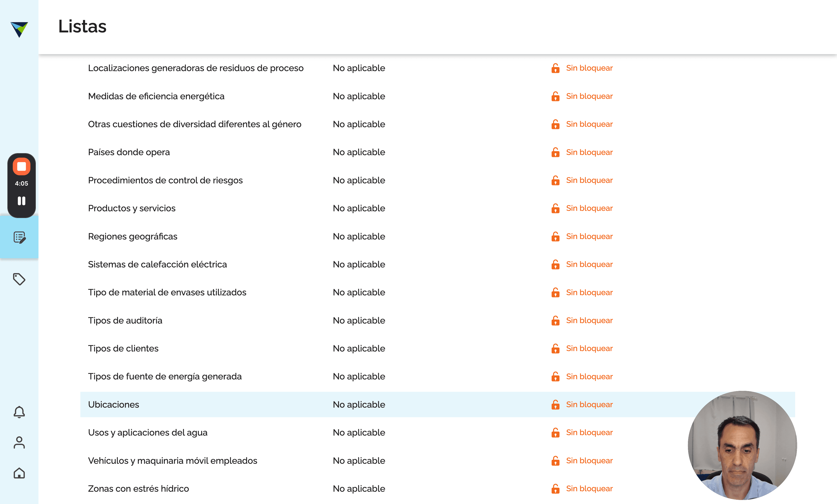837x504 pixels.
Task: Select the Tipos de clientes list
Action: tap(123, 348)
